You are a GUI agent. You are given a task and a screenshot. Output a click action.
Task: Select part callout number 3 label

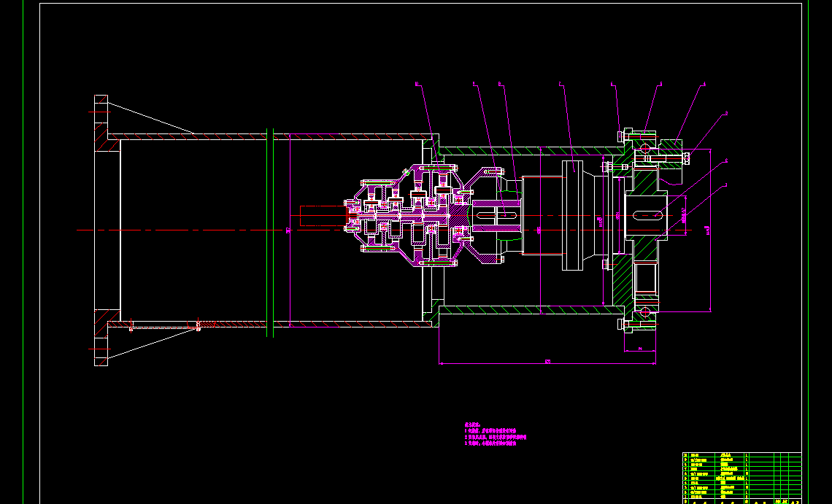click(x=726, y=113)
